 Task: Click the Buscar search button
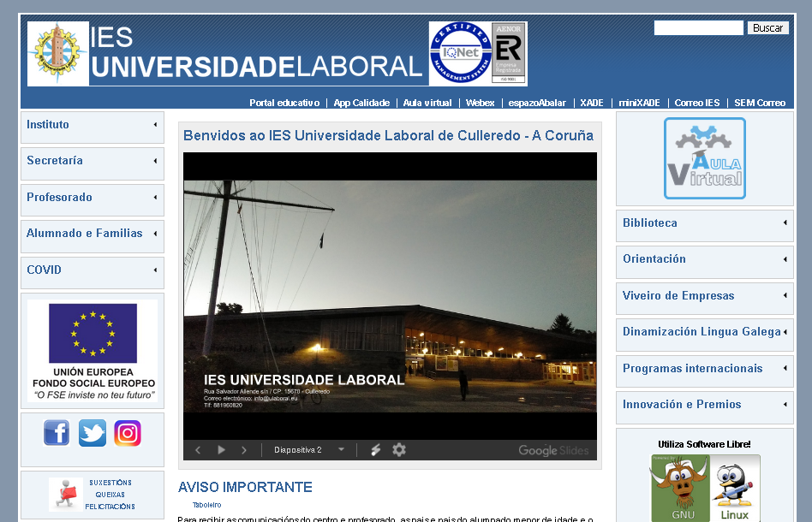click(768, 28)
